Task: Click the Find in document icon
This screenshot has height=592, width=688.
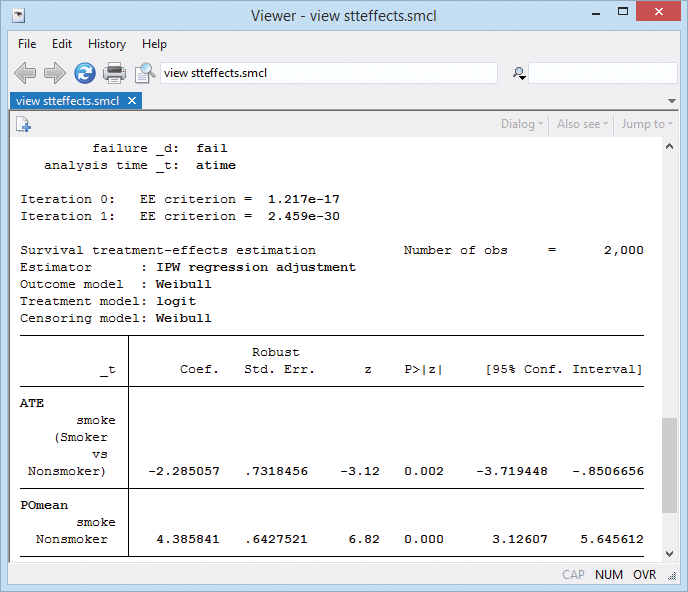Action: [145, 73]
